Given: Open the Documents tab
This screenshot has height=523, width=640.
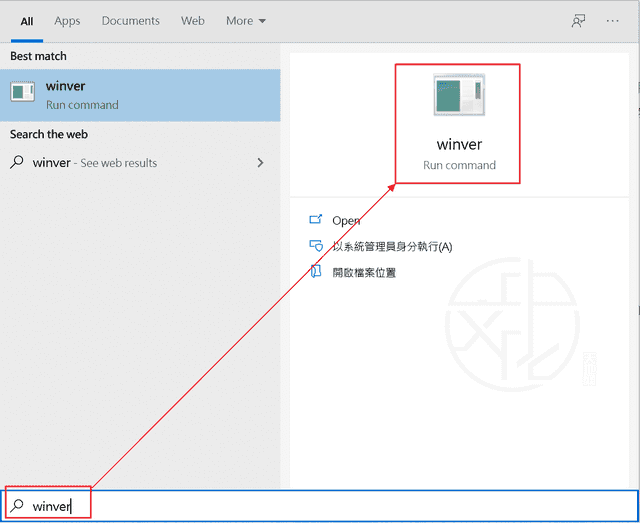Looking at the screenshot, I should click(131, 21).
